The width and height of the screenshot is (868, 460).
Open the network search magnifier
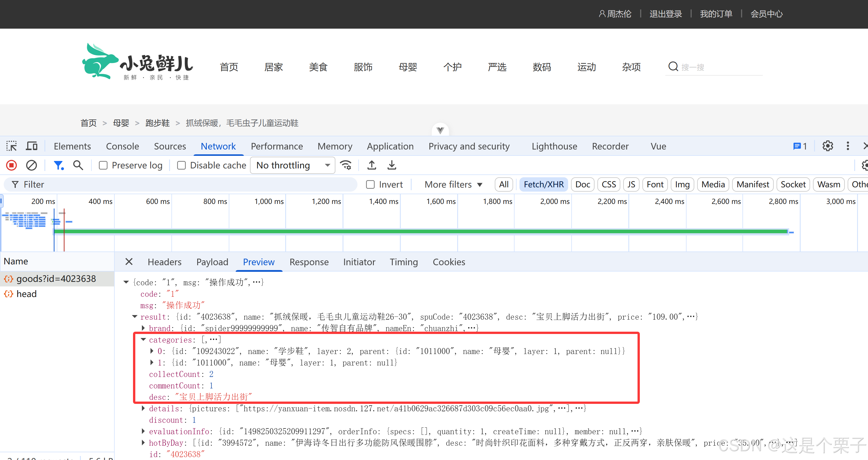coord(78,165)
